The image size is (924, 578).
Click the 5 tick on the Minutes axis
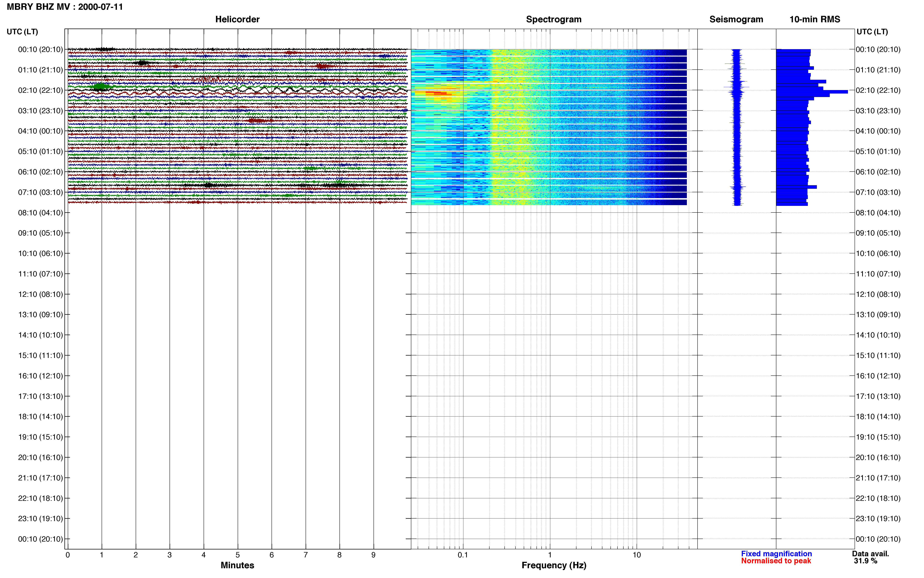(238, 555)
